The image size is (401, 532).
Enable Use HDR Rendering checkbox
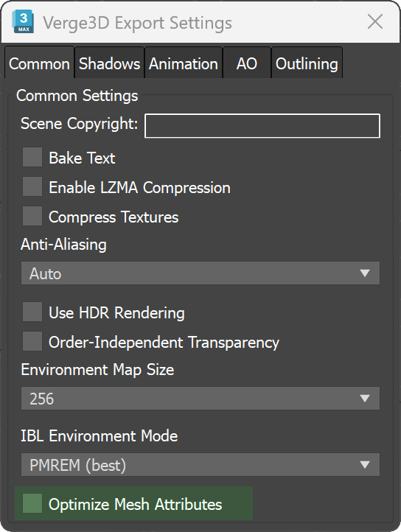(x=32, y=312)
